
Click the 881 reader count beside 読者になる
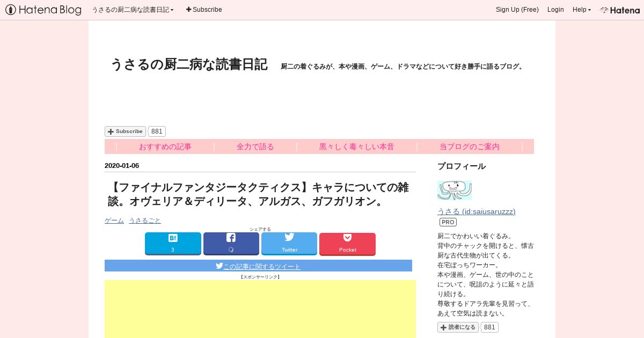(x=489, y=327)
